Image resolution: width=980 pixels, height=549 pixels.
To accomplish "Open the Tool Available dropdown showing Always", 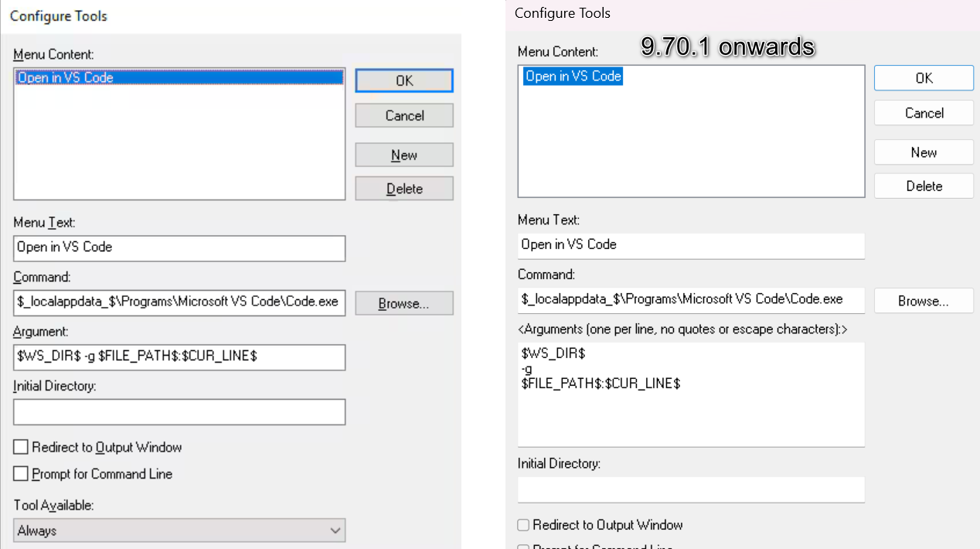I will click(179, 530).
